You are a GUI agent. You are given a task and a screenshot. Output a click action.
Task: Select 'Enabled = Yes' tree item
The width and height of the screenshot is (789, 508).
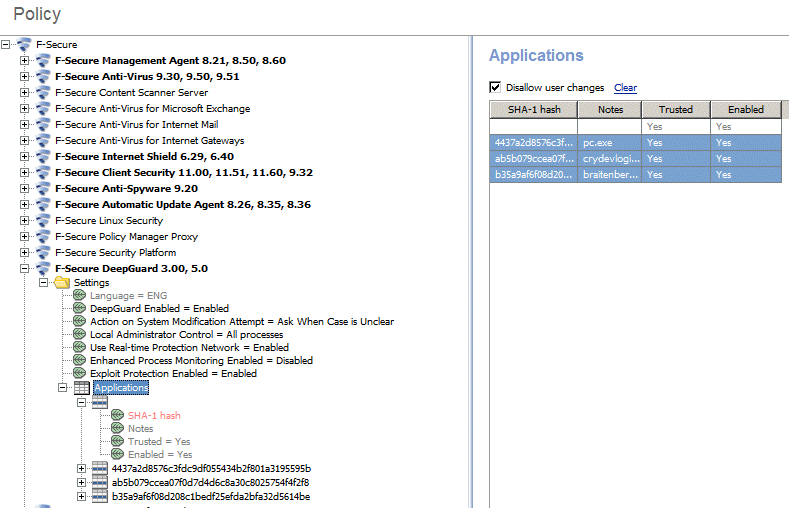click(160, 455)
